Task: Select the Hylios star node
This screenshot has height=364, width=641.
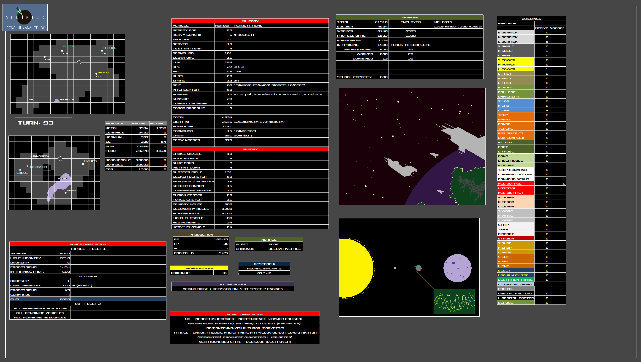Action: pyautogui.click(x=83, y=164)
